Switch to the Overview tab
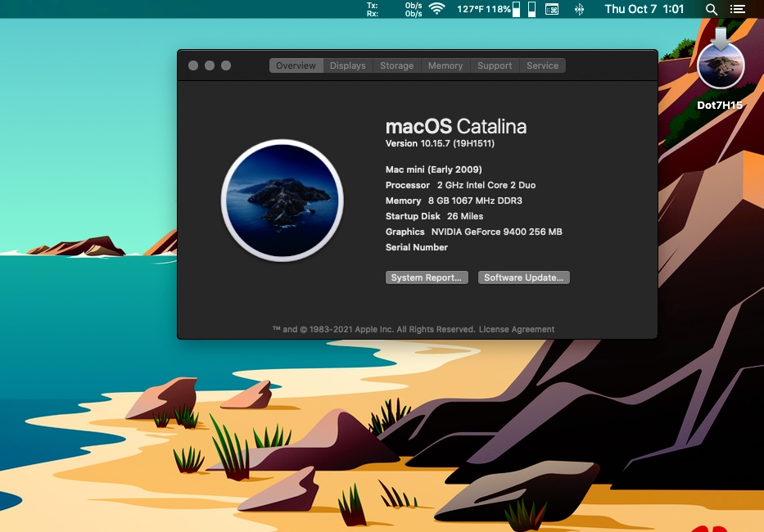The height and width of the screenshot is (532, 764). pyautogui.click(x=296, y=65)
